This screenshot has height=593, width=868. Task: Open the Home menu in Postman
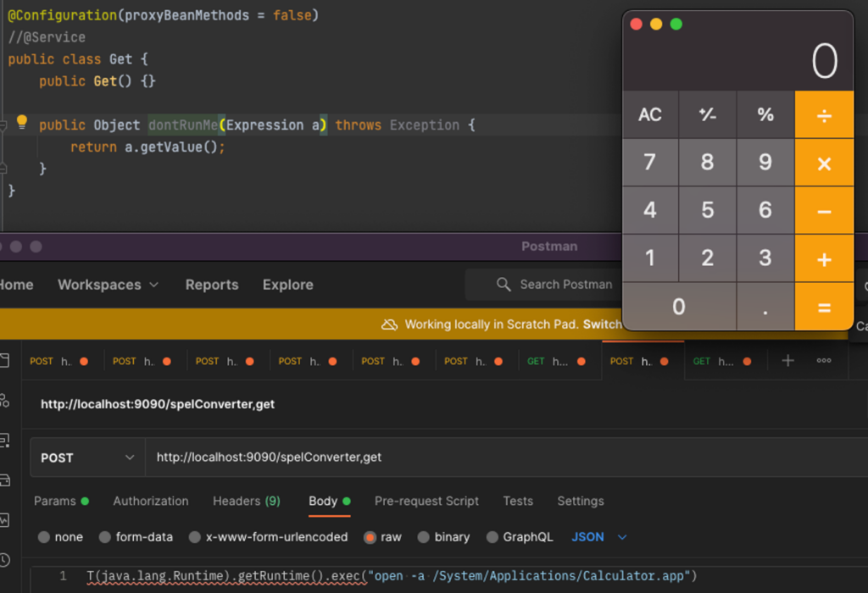[16, 285]
